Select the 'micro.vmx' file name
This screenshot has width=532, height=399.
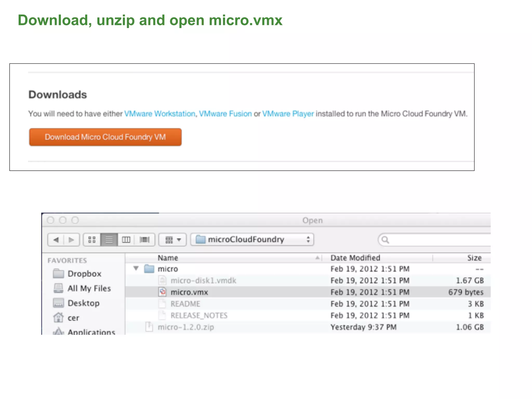coord(189,292)
